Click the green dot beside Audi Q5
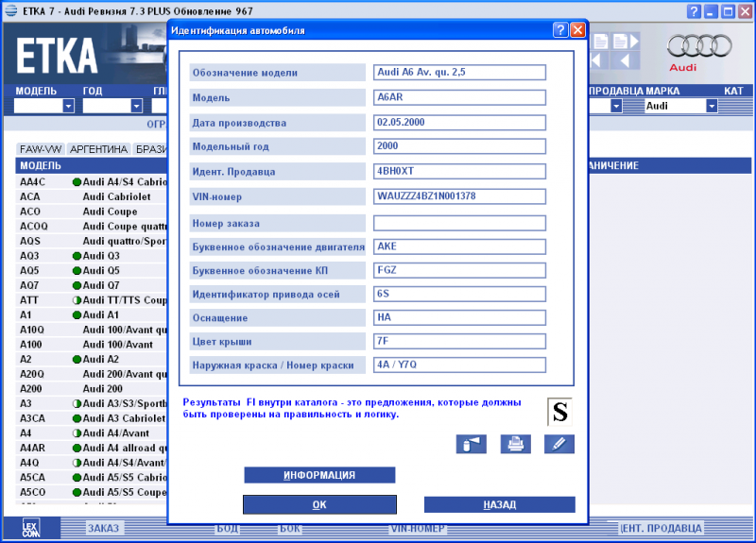 tap(77, 271)
